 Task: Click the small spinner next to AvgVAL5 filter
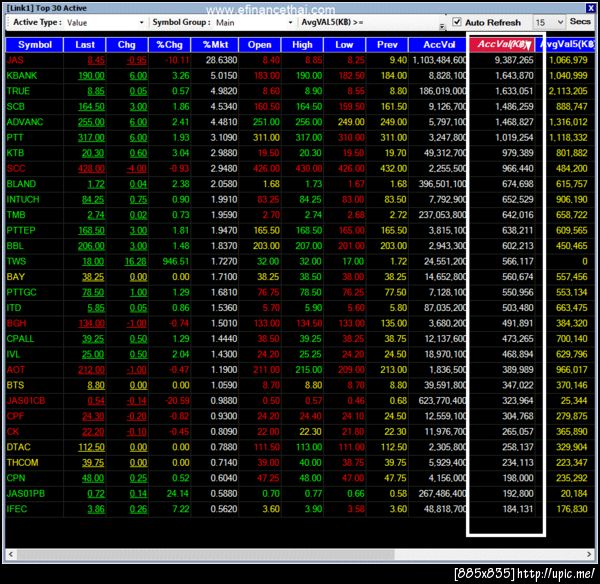click(442, 26)
